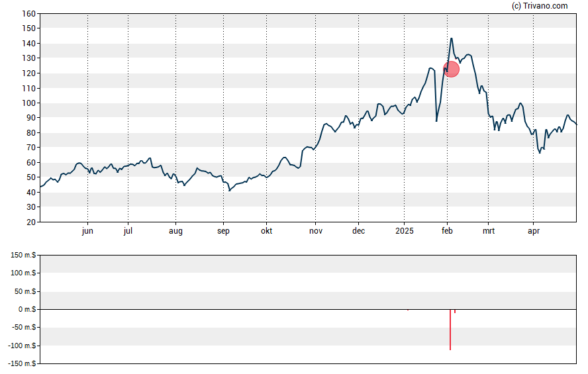Click the "140" price axis value

pyautogui.click(x=29, y=44)
